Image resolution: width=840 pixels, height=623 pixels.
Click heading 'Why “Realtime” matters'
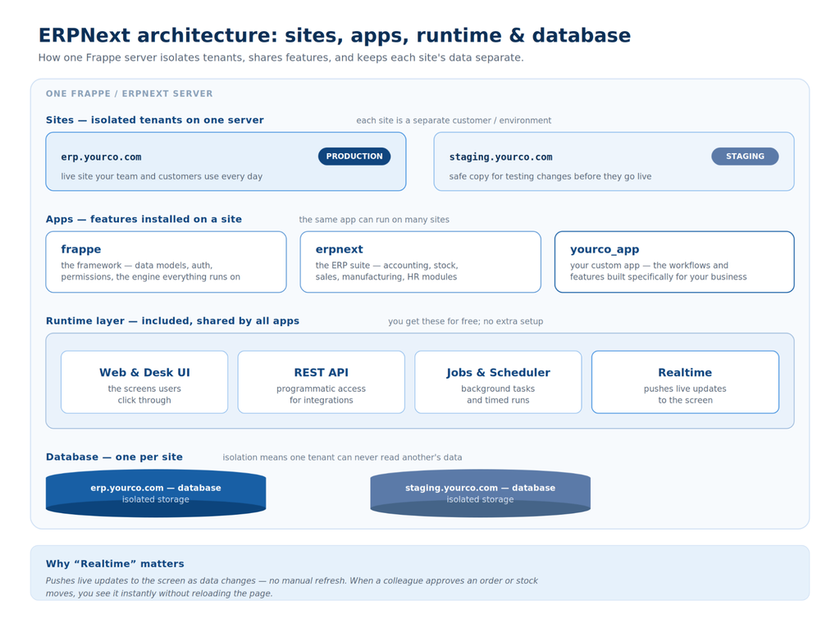(x=115, y=564)
